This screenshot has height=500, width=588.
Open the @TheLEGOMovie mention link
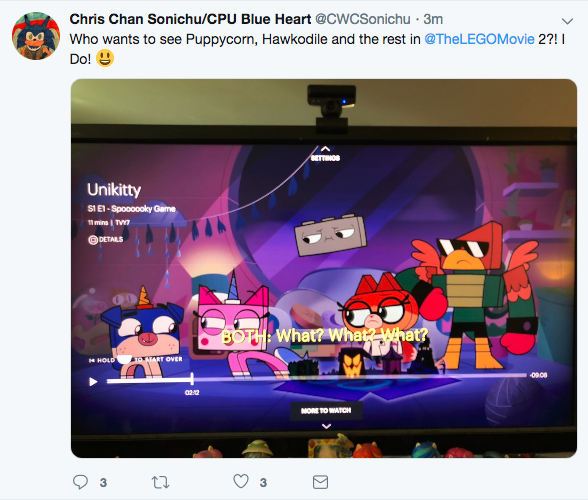coord(479,39)
